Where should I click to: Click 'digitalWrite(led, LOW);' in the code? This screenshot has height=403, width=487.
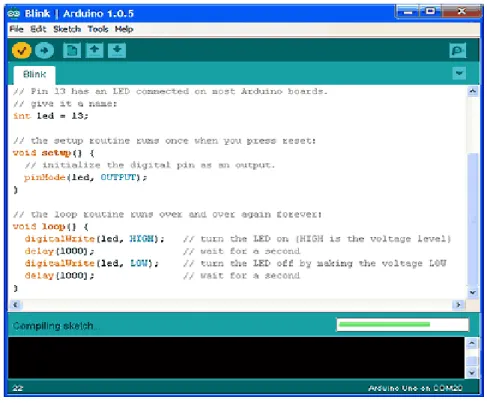pyautogui.click(x=92, y=263)
